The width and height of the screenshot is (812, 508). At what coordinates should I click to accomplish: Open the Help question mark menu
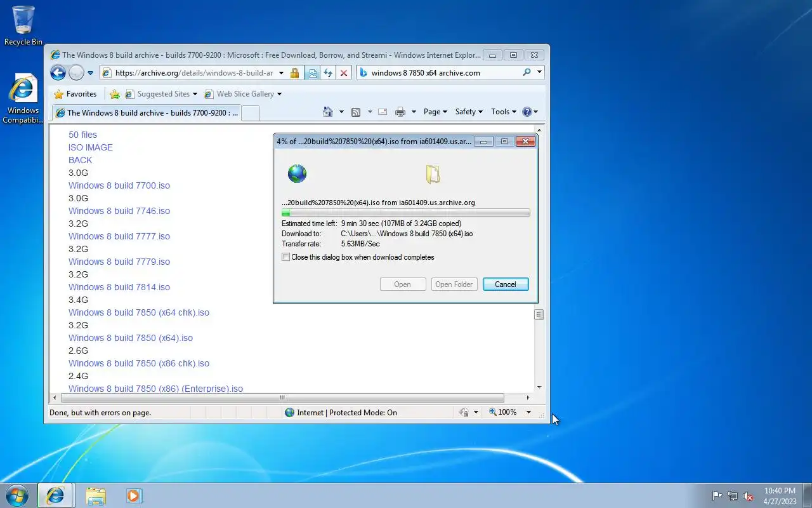pyautogui.click(x=530, y=112)
